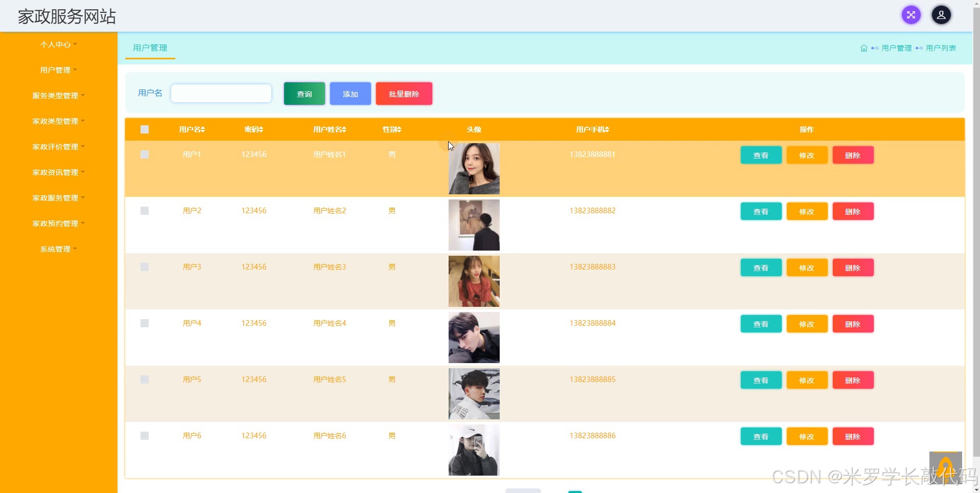Open avatar photo of 用户3
This screenshot has width=980, height=493.
[x=474, y=281]
